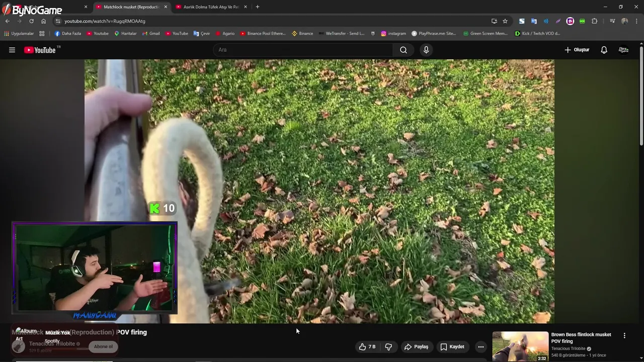Open Haritalar maps bookmark

(125, 34)
